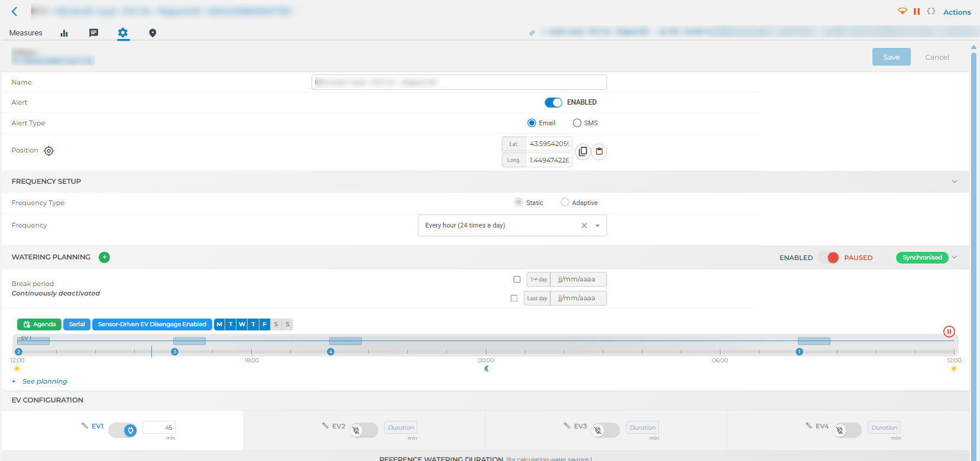Click the position target locator icon
This screenshot has height=461, width=980.
pos(49,151)
